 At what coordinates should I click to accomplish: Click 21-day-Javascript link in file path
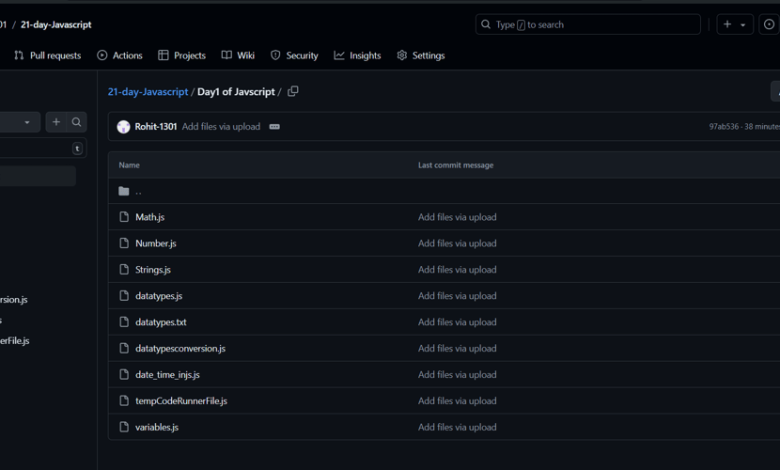148,92
